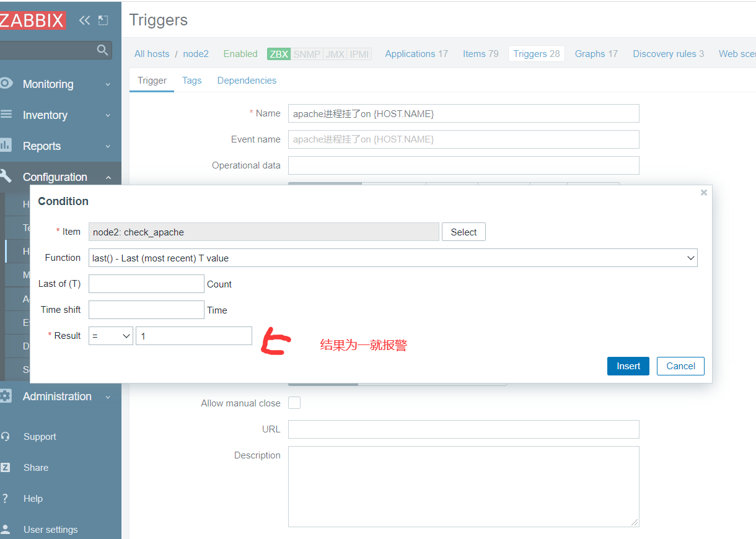Click the Item field showing node2: check_apache
The width and height of the screenshot is (756, 539).
(264, 232)
